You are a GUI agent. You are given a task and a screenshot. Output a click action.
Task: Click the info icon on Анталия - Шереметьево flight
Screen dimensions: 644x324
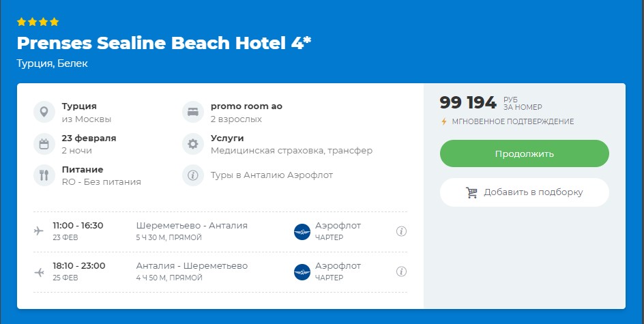[401, 271]
